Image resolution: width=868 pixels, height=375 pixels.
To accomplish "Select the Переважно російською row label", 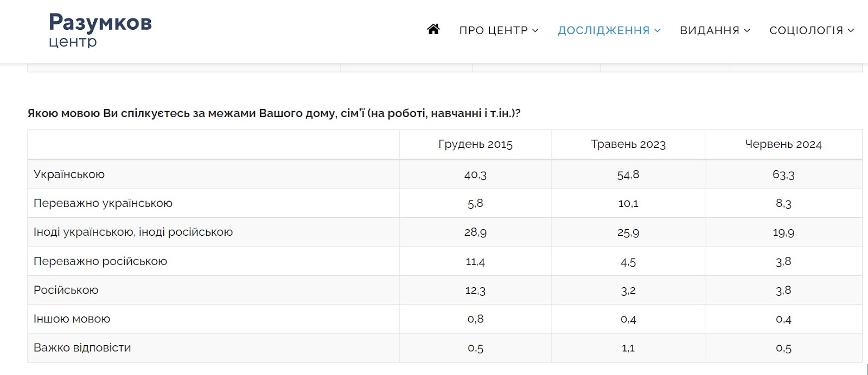I will (x=100, y=261).
